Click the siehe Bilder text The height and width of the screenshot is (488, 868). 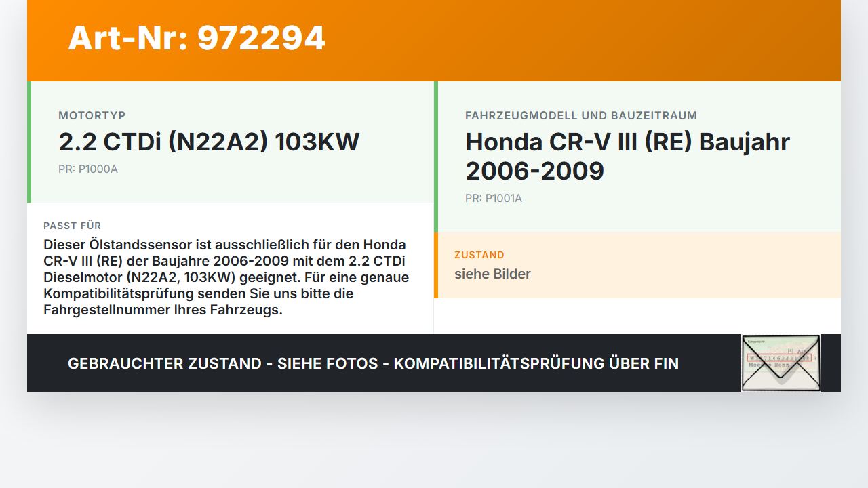point(492,274)
